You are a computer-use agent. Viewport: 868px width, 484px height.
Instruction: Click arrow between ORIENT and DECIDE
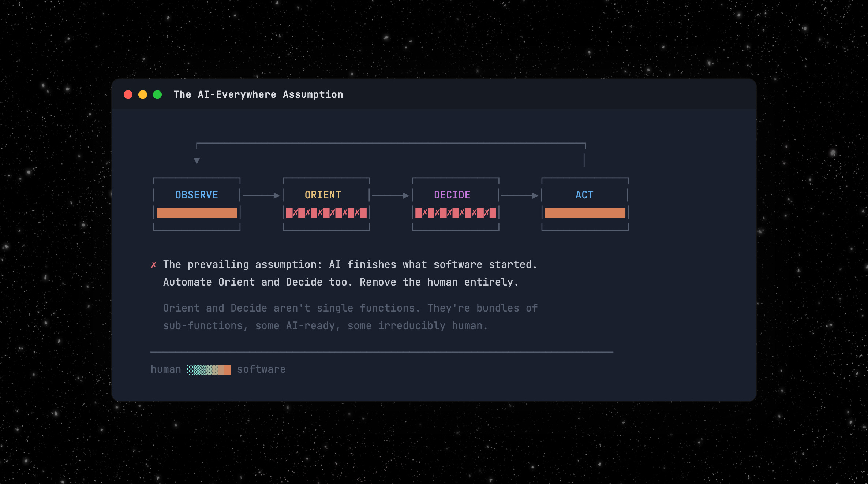[390, 196]
